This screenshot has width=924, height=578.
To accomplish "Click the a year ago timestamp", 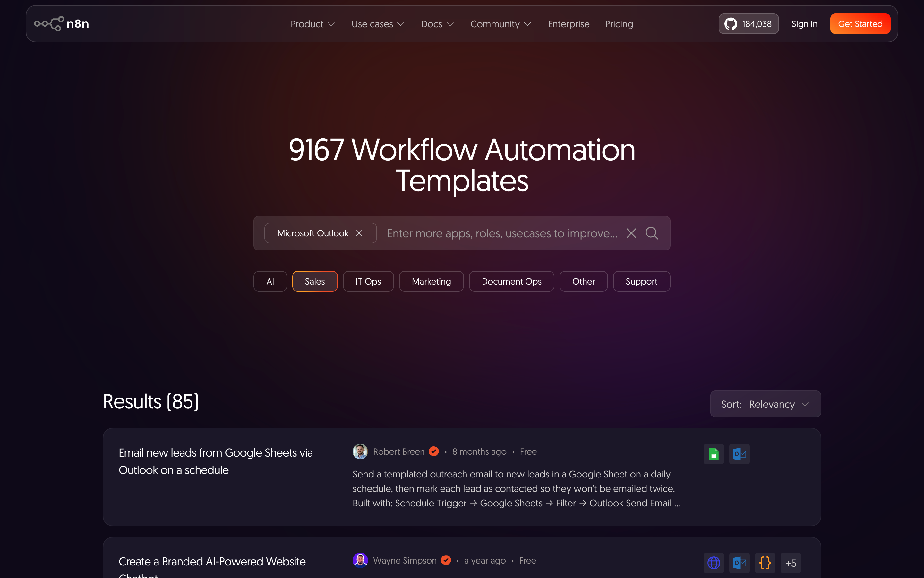I will coord(484,560).
